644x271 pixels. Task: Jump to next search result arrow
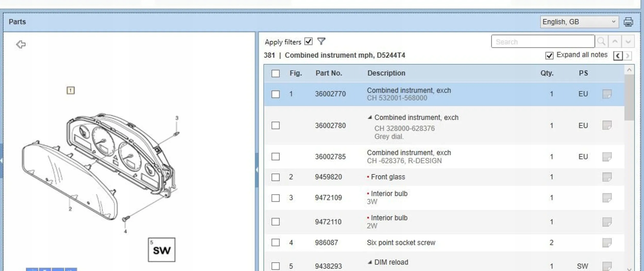coord(628,41)
